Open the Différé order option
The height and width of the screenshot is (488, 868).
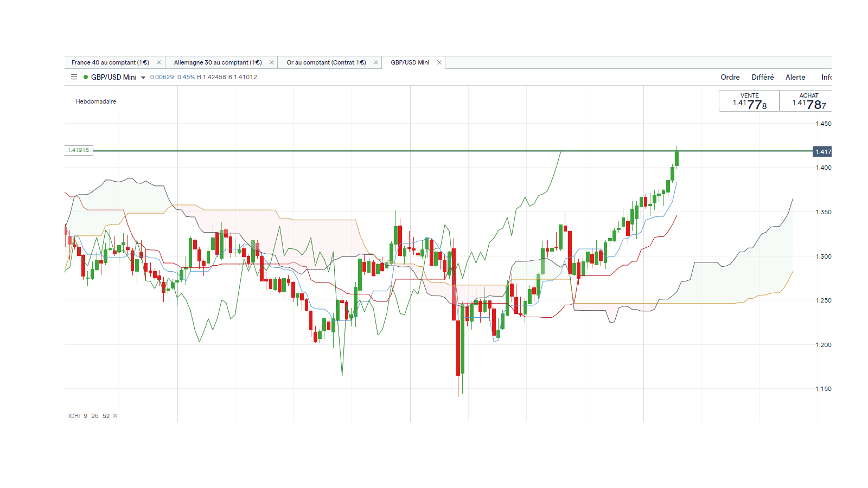point(763,77)
